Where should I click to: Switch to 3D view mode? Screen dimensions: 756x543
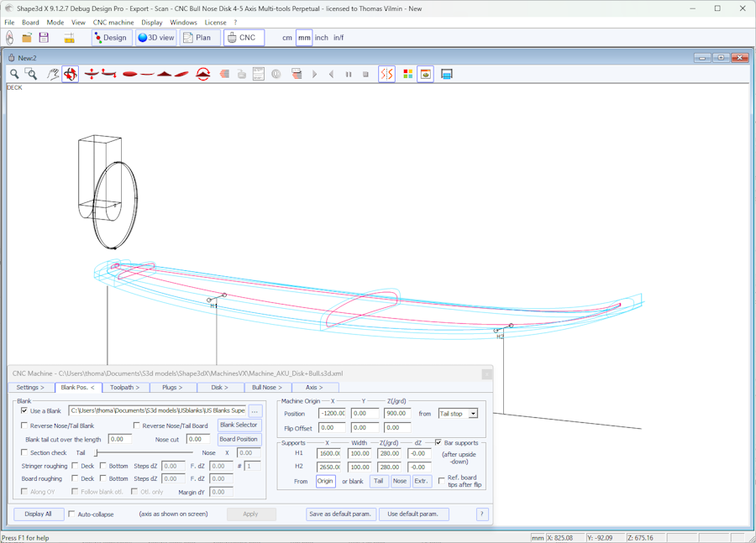[156, 38]
